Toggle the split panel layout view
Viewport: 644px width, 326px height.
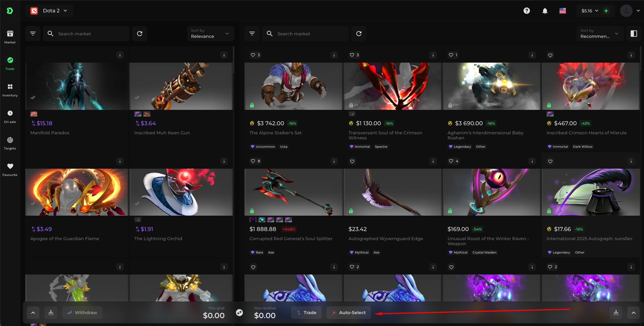634,34
